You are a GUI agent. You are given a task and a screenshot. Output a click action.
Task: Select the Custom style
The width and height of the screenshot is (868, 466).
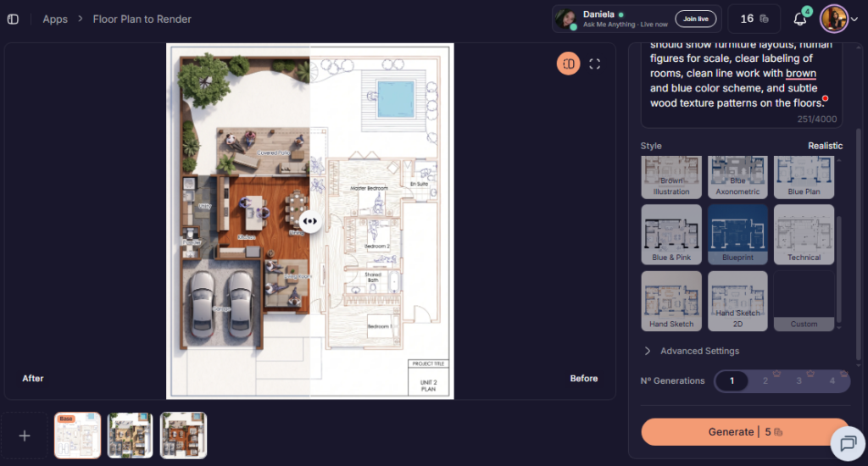tap(804, 301)
